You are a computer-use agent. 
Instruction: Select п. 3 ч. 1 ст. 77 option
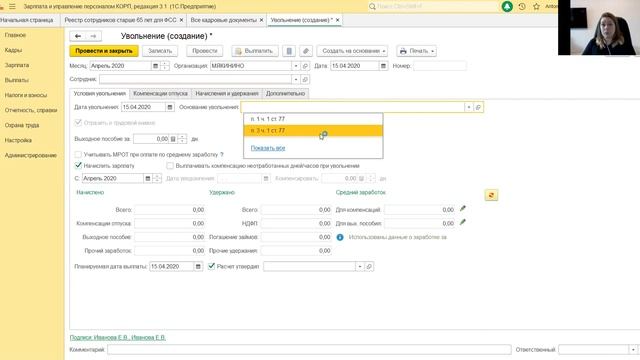(x=313, y=131)
